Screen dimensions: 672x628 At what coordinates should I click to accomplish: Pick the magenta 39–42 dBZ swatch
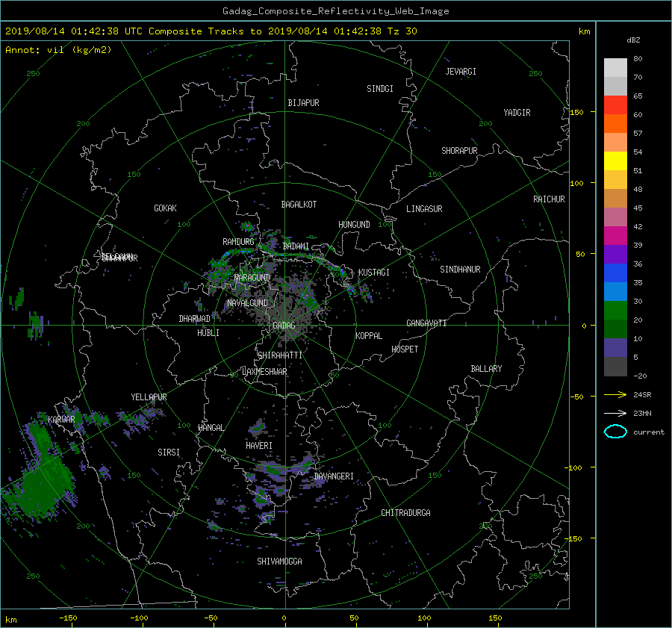click(615, 236)
